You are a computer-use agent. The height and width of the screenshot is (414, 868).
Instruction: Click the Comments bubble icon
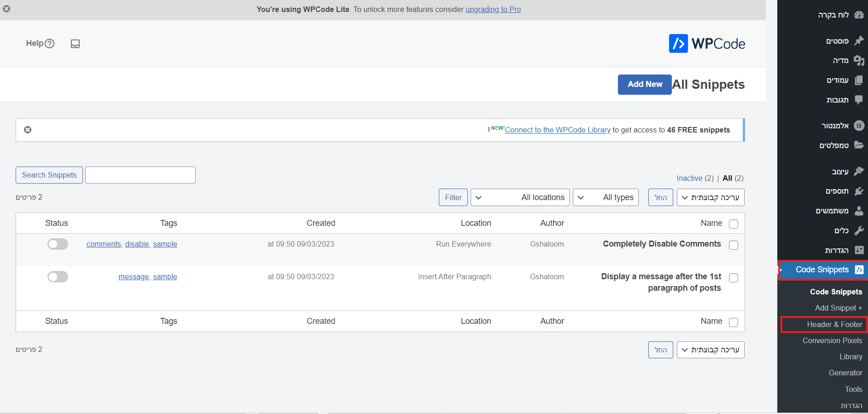[x=859, y=100]
